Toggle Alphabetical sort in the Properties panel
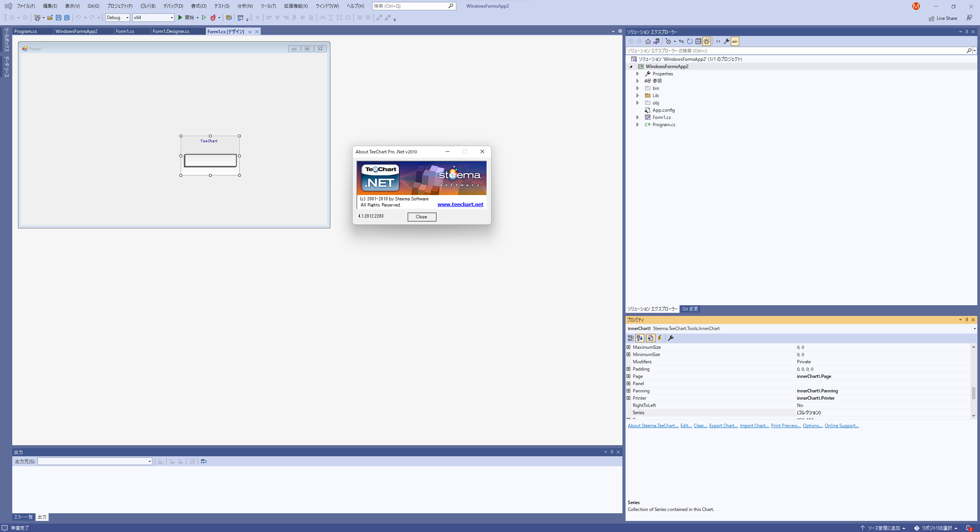Screen dimensions: 980x532 pos(640,338)
